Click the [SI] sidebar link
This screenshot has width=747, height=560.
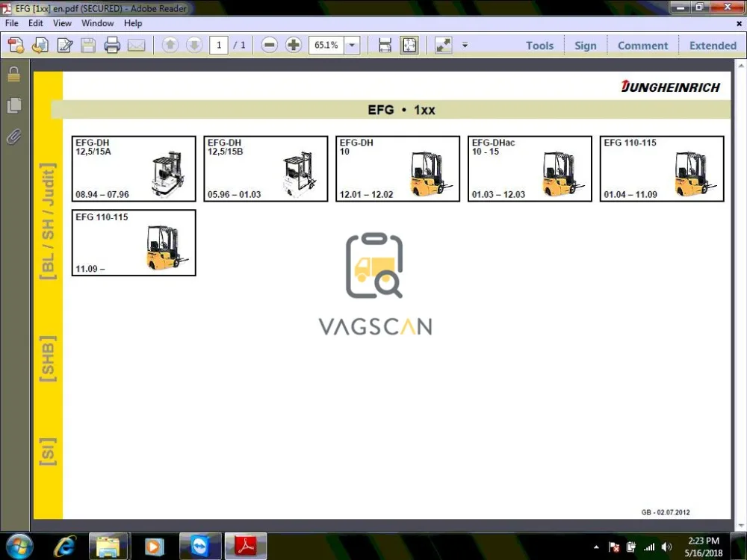pyautogui.click(x=48, y=452)
